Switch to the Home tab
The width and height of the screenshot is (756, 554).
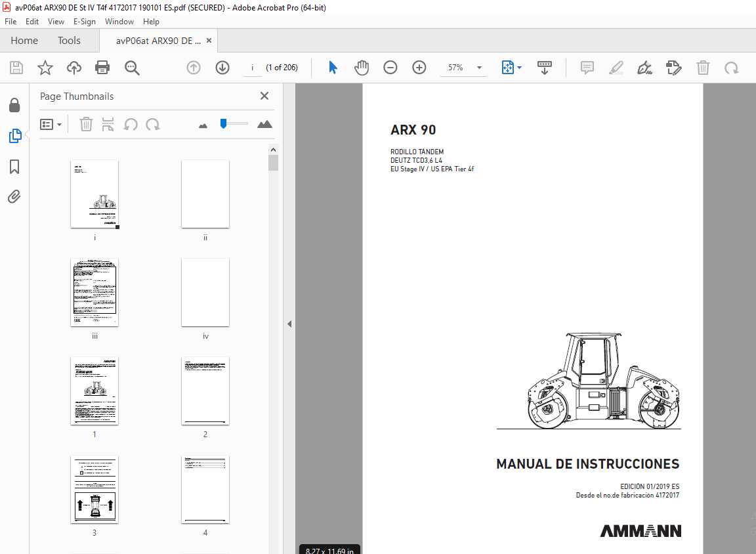point(24,41)
